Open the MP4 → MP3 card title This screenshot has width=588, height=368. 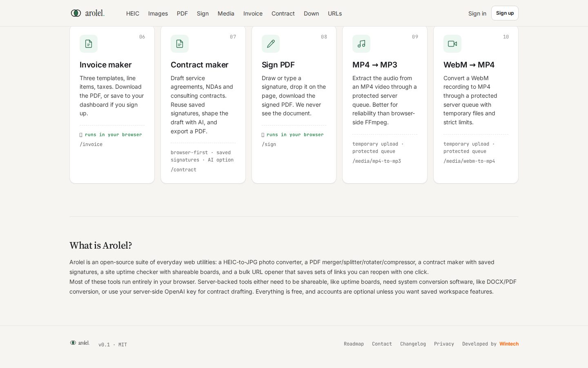[x=375, y=65]
